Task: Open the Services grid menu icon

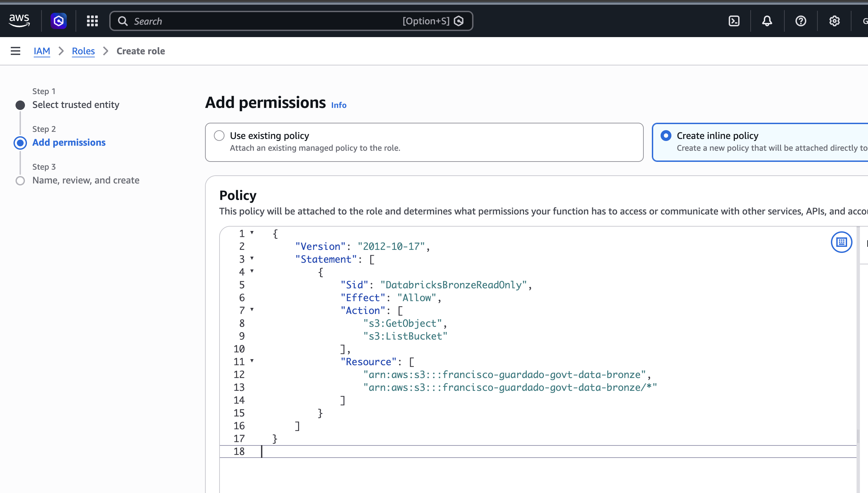Action: coord(92,21)
